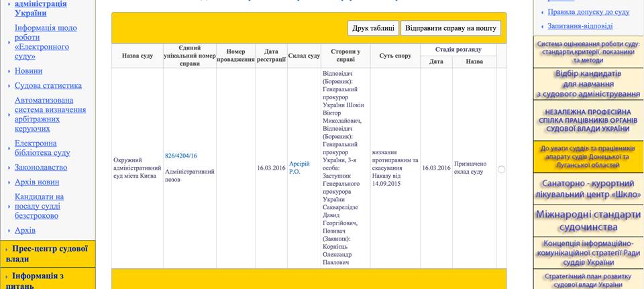Select the radio button in the case row

pos(501,169)
